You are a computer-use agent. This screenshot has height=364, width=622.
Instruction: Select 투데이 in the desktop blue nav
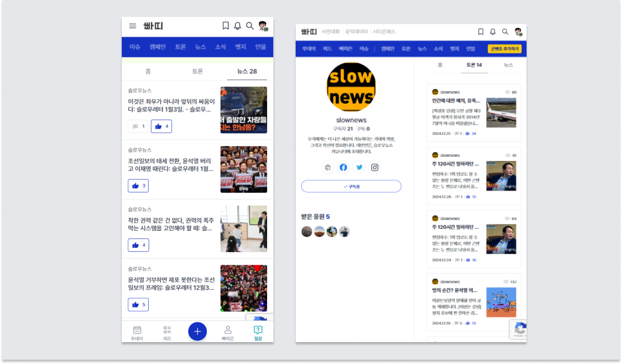click(x=309, y=49)
